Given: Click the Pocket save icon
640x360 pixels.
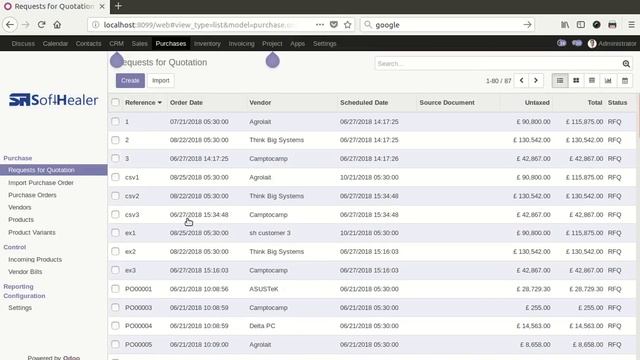Looking at the screenshot, I should click(334, 25).
